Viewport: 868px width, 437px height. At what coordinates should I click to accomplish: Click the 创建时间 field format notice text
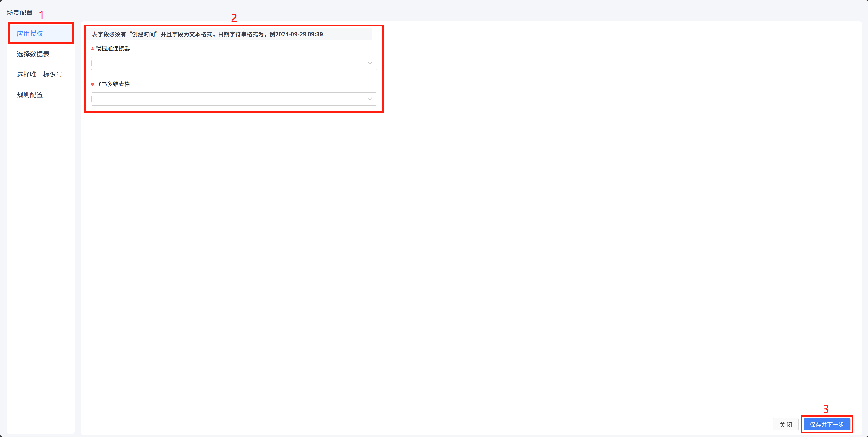point(207,34)
